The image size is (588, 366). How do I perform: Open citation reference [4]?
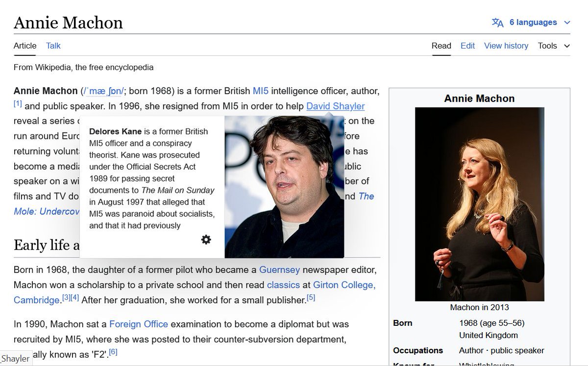75,297
